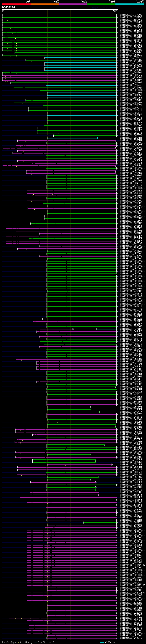Viewport: 146px width, 644px height.
Task: Click UniRef100_B9FYP8 hit
Action: [131, 120]
